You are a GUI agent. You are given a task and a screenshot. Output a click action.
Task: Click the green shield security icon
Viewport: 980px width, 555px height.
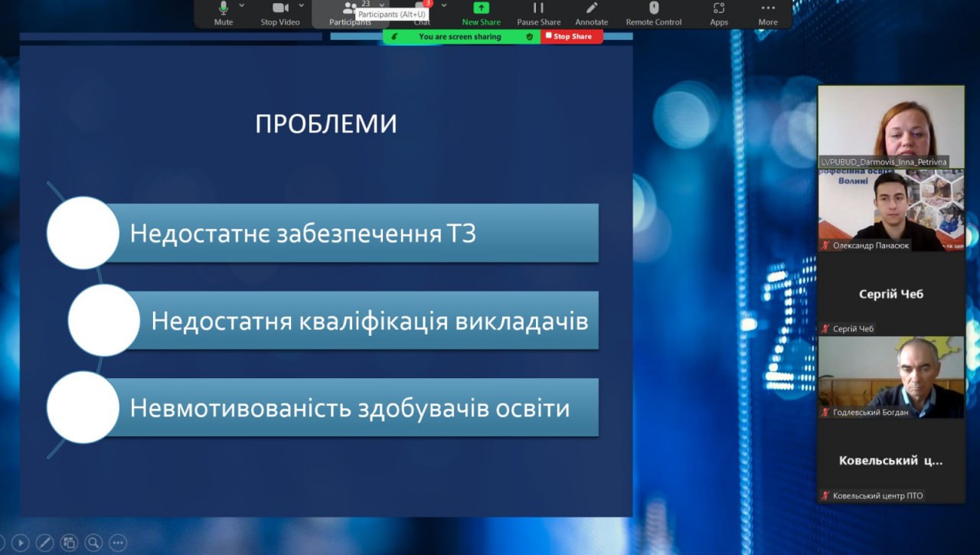click(529, 37)
